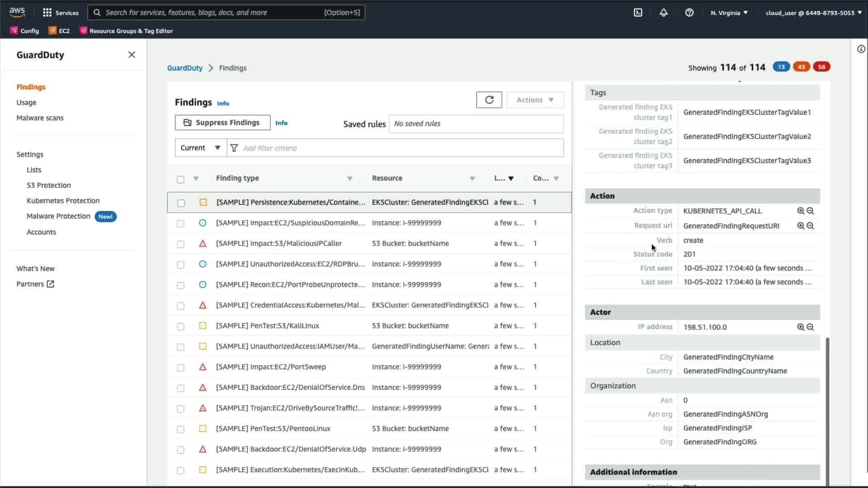This screenshot has width=868, height=488.
Task: Open Kubernetes Protection settings page
Action: tap(63, 201)
